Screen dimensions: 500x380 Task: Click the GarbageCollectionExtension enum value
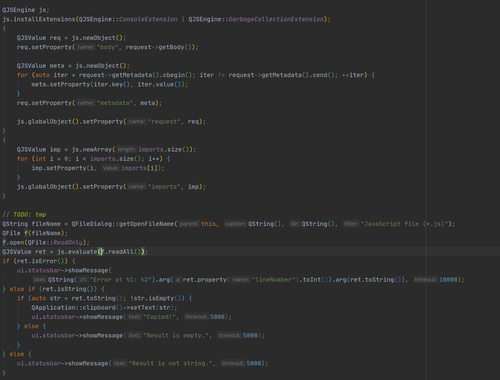coord(276,19)
